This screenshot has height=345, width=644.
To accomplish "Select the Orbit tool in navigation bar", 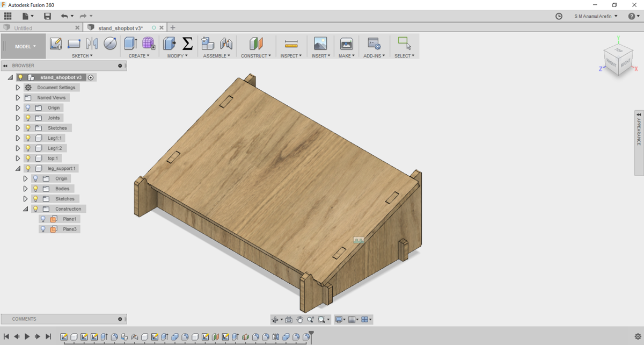I will 275,320.
